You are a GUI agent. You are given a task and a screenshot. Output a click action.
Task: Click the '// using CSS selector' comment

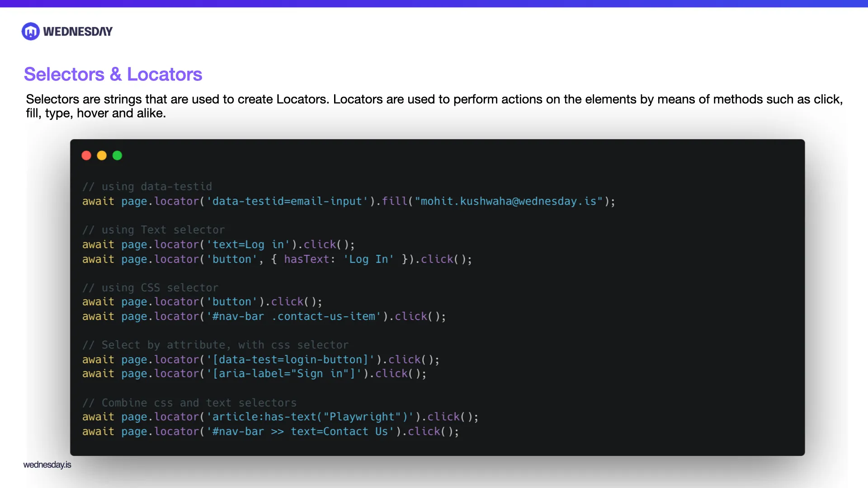150,288
